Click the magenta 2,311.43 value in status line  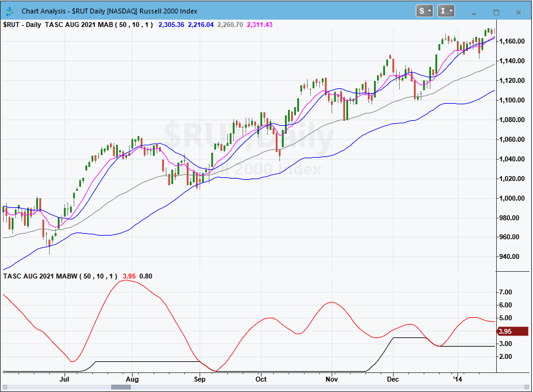tap(258, 25)
